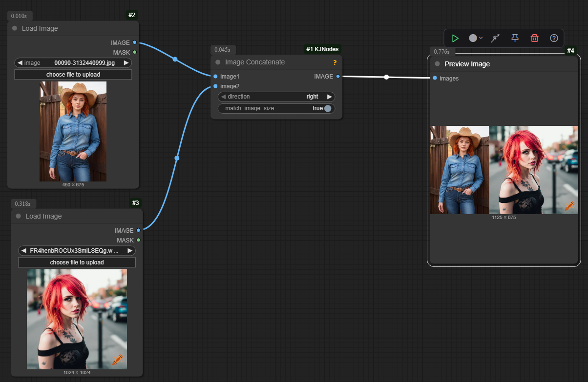Click the 1125 × 675 size label
The height and width of the screenshot is (382, 588).
tap(504, 218)
